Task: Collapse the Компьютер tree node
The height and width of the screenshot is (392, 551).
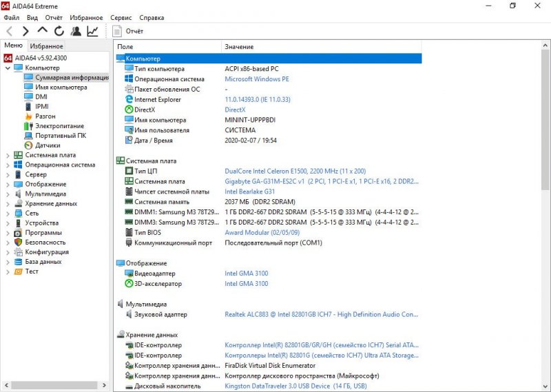Action: click(8, 68)
